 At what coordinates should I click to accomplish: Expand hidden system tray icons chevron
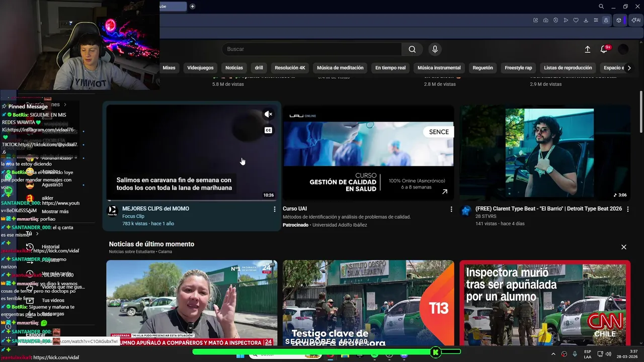pyautogui.click(x=554, y=354)
